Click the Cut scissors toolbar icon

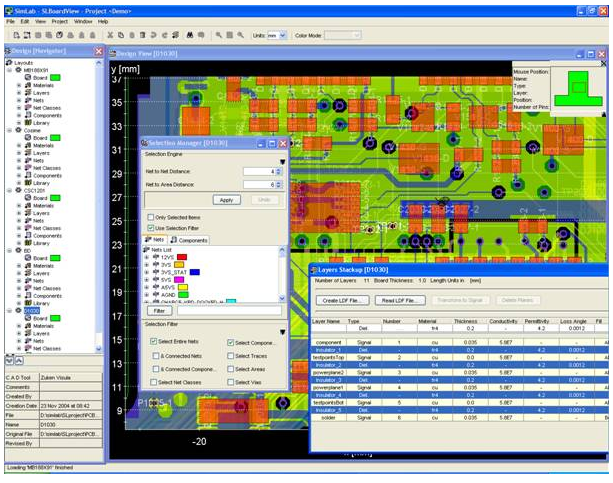(110, 35)
